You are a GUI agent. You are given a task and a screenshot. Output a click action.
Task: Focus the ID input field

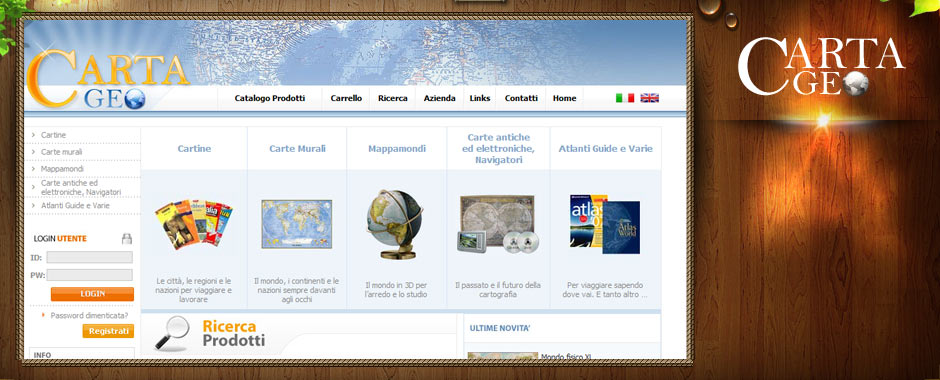[89, 257]
